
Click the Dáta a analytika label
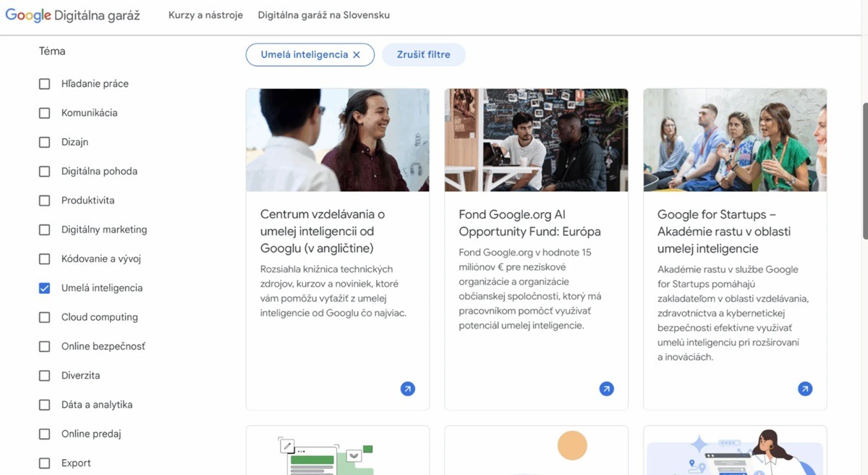tap(97, 405)
